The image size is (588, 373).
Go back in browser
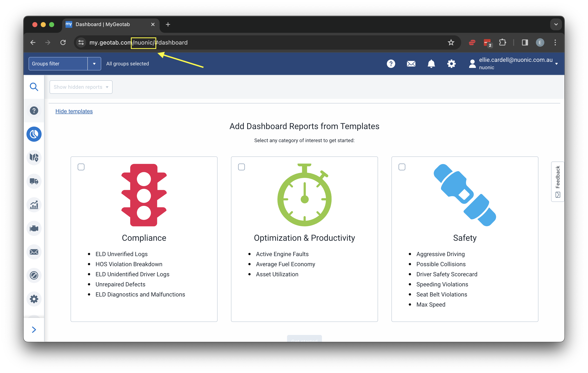pyautogui.click(x=33, y=42)
